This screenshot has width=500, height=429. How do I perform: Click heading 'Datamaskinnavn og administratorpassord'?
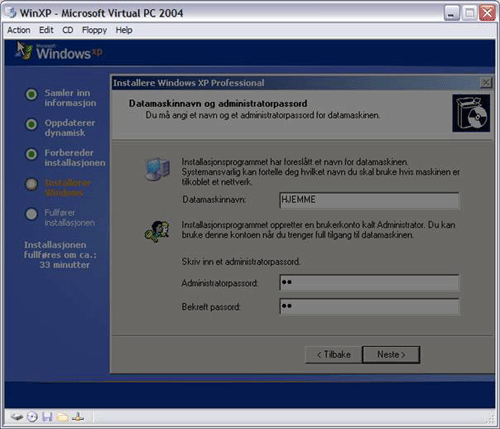[x=218, y=103]
